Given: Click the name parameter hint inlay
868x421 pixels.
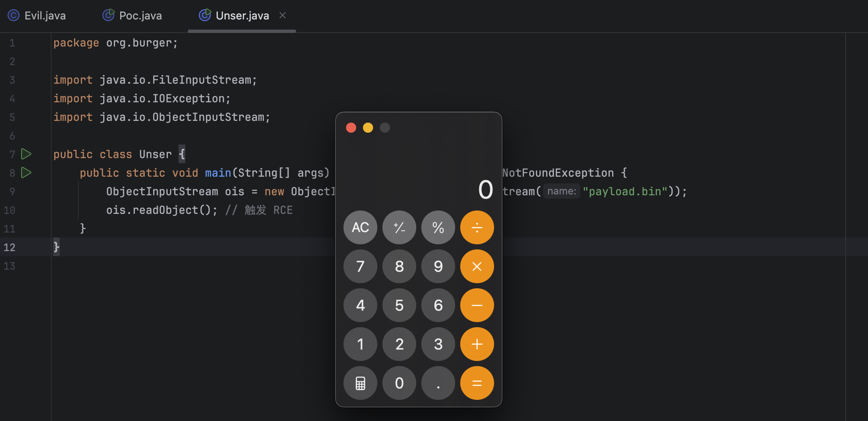Looking at the screenshot, I should [561, 191].
